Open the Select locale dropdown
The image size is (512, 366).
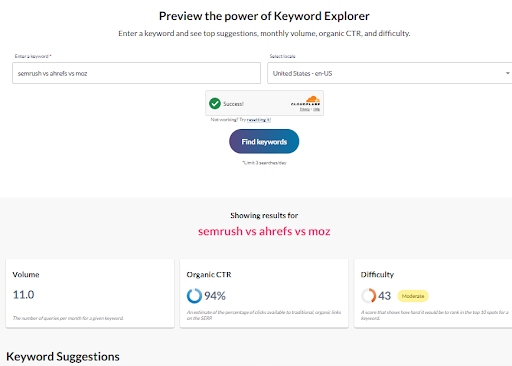click(x=389, y=73)
